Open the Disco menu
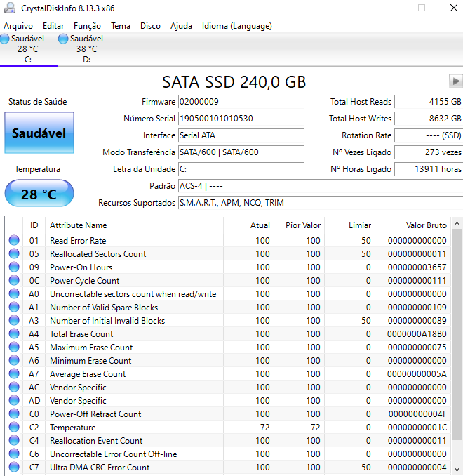The height and width of the screenshot is (476, 463). (x=150, y=26)
